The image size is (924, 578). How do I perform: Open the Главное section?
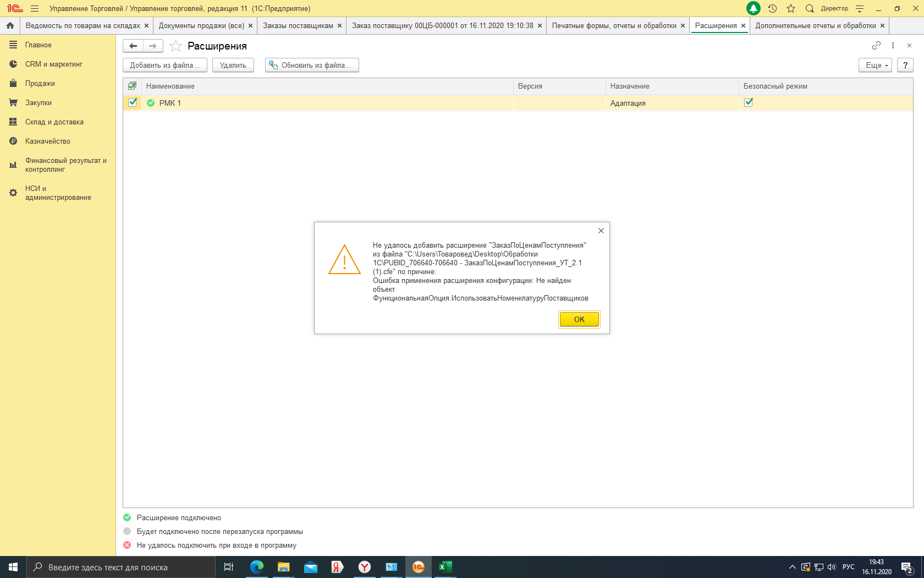point(38,45)
